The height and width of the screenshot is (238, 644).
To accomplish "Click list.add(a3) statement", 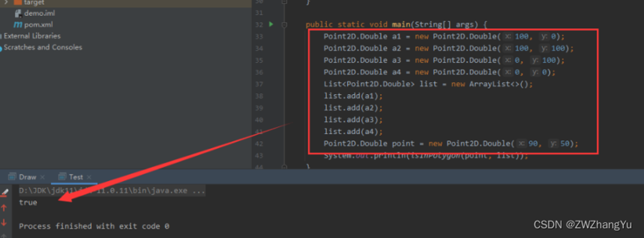I will click(353, 120).
